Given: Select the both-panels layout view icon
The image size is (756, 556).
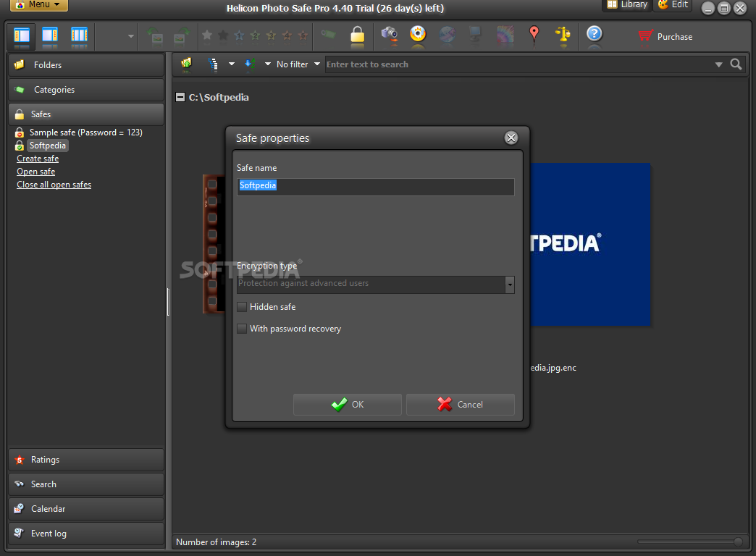Looking at the screenshot, I should 79,35.
